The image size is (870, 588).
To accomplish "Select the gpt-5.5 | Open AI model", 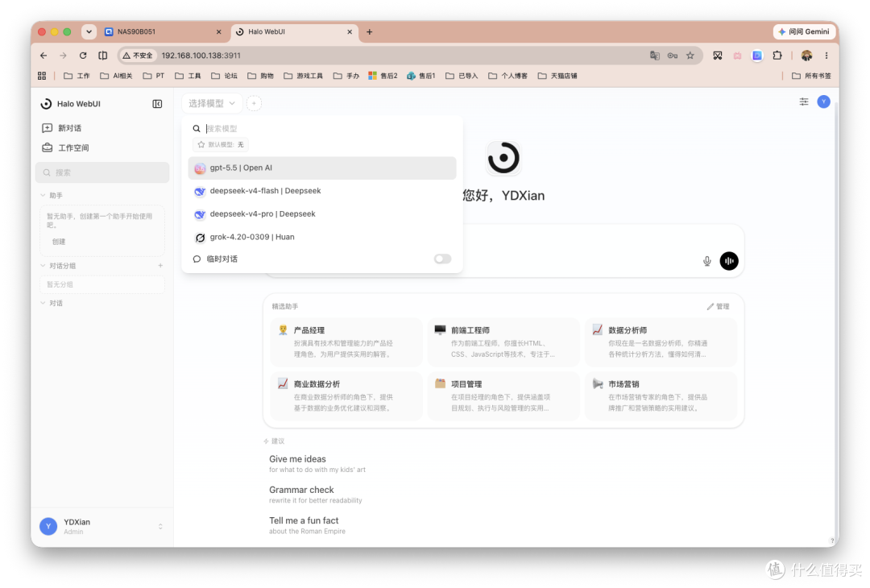I will point(321,168).
